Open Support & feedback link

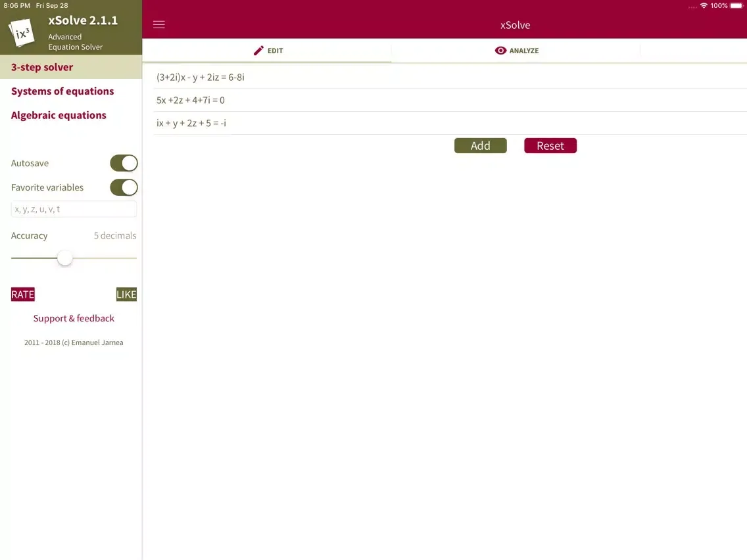click(74, 318)
